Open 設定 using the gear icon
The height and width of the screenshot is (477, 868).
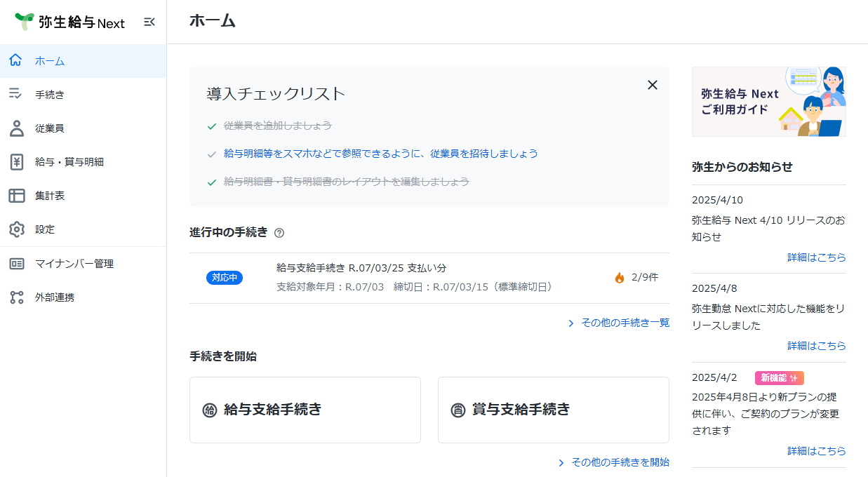[x=15, y=229]
